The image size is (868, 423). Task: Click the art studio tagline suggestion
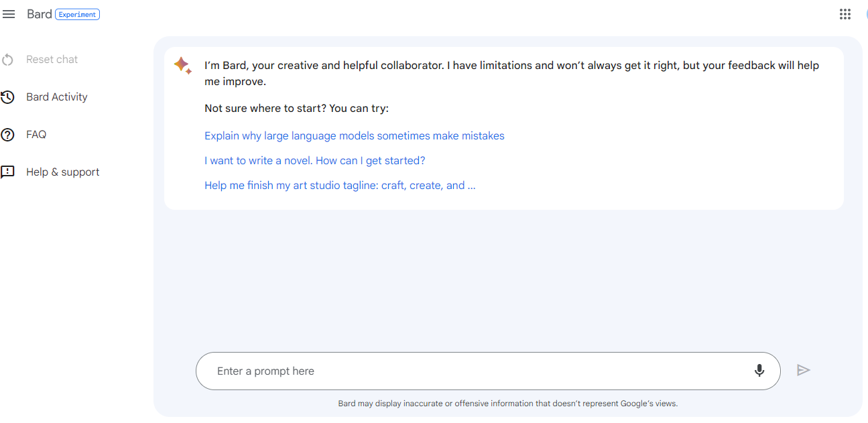(x=340, y=185)
